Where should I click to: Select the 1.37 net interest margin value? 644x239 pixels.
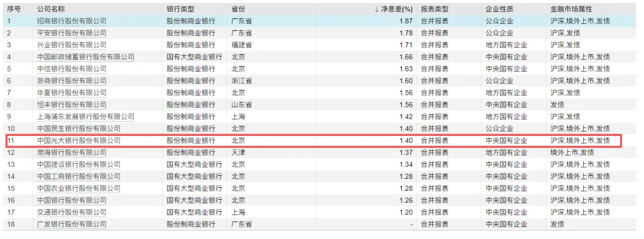(406, 153)
